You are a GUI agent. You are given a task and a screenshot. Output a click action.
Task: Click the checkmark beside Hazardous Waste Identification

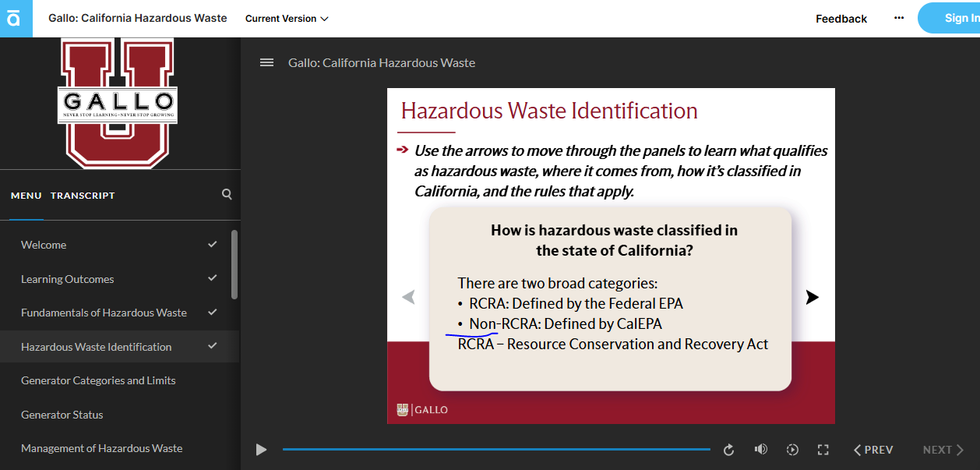tap(213, 346)
